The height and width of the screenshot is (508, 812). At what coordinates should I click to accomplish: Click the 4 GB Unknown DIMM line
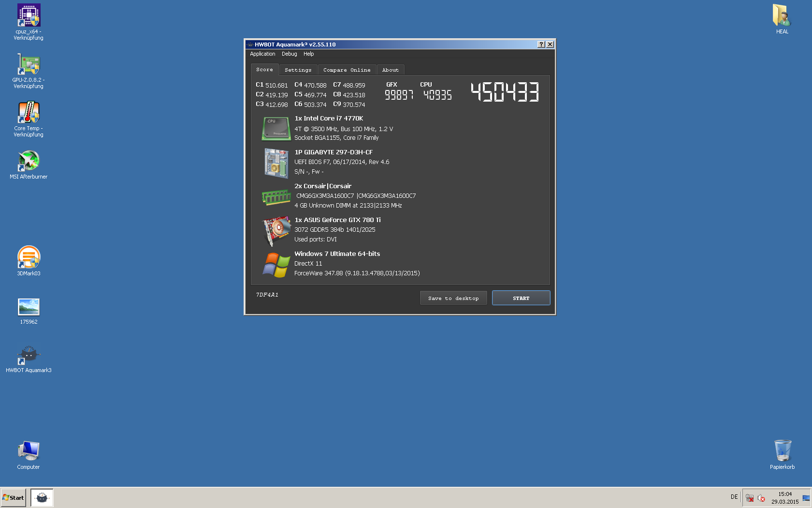point(348,206)
